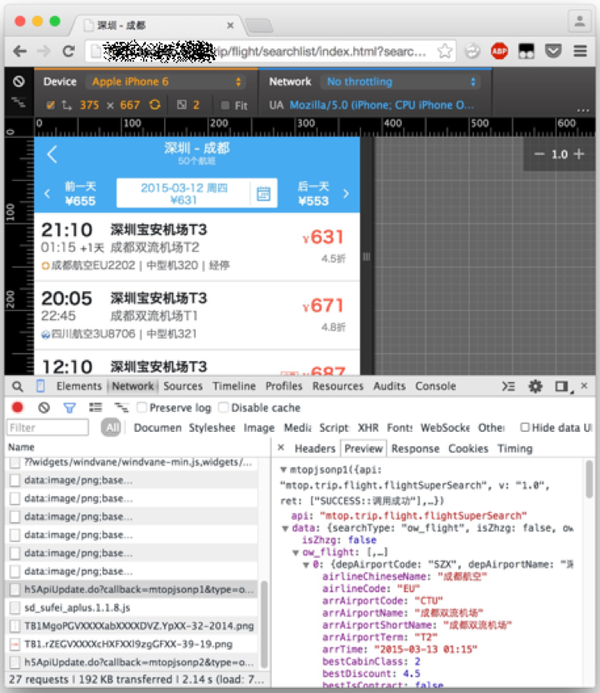Filter requests by XHR type
The image size is (600, 693).
tap(368, 428)
